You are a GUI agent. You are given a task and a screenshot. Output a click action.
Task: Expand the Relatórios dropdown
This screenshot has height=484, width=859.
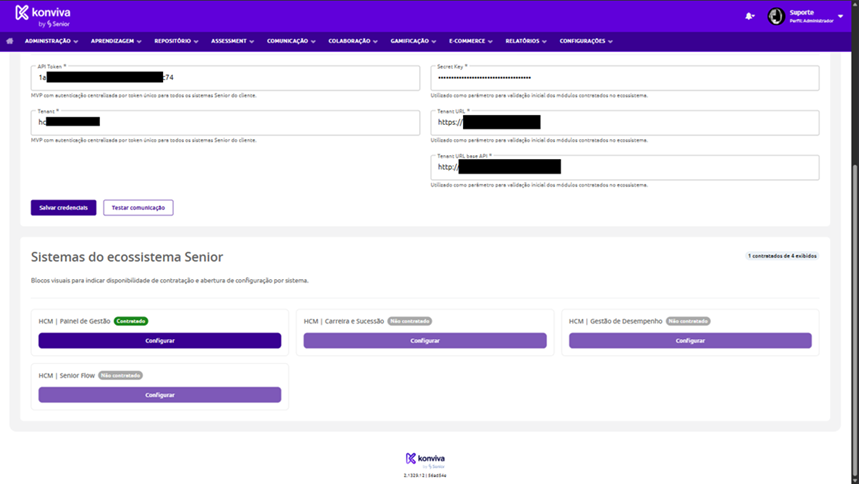click(x=526, y=41)
